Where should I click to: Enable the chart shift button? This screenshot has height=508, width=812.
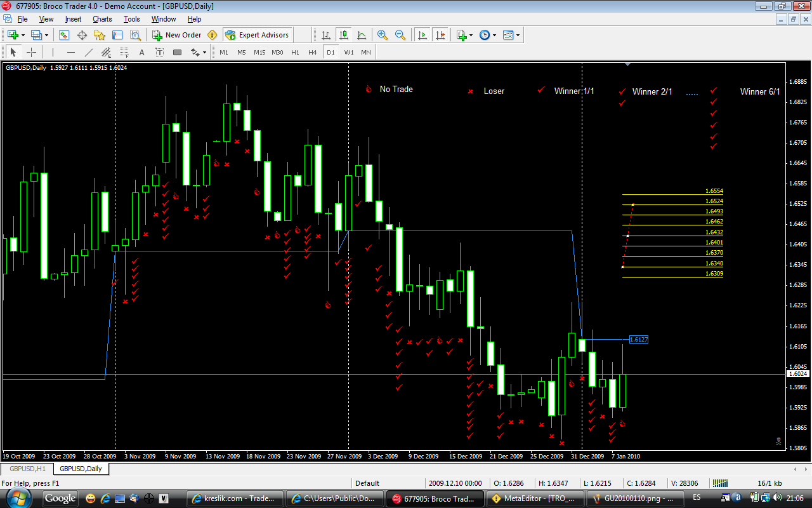[440, 35]
